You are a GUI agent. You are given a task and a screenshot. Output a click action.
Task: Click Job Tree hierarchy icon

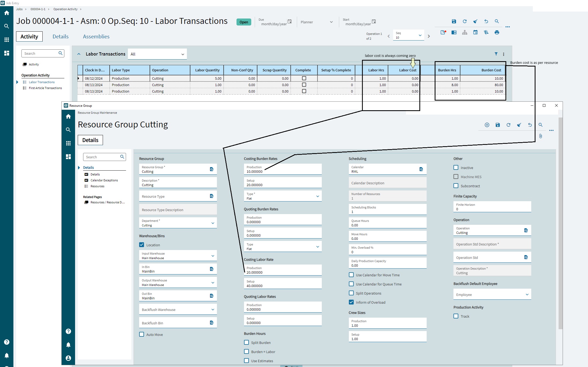pos(465,32)
